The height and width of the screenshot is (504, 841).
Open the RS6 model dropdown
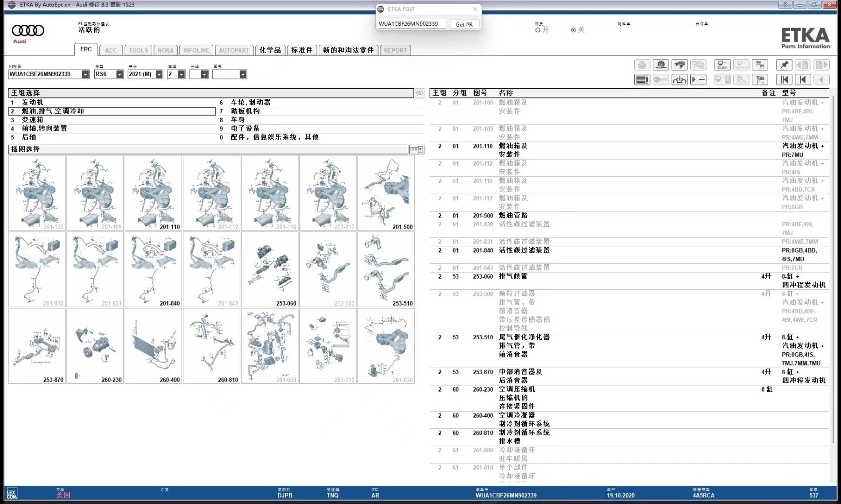point(119,74)
